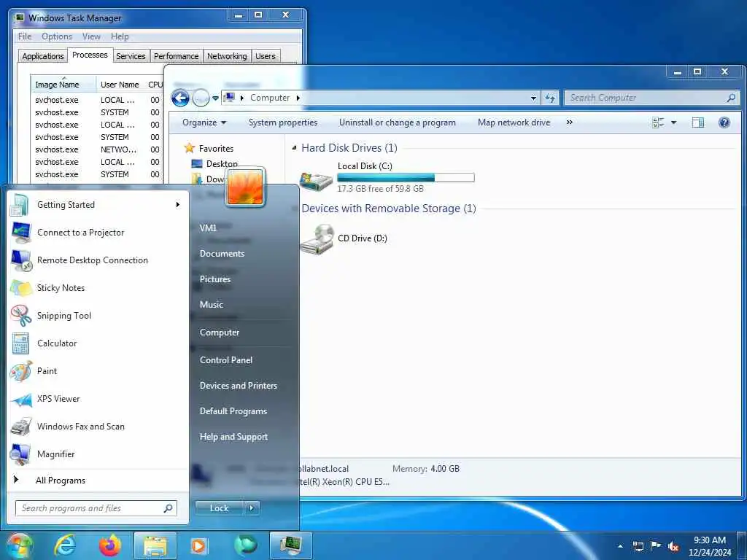Open Documents from Start menu
The height and width of the screenshot is (560, 747).
pos(222,254)
